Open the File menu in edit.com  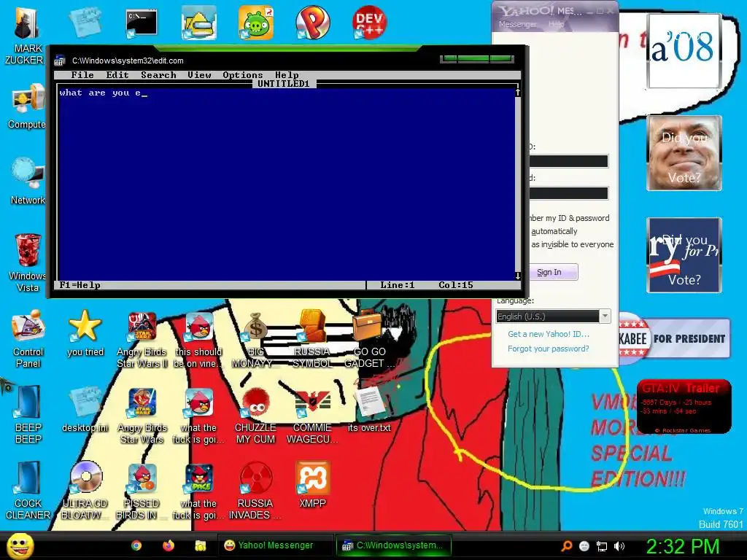tap(82, 75)
